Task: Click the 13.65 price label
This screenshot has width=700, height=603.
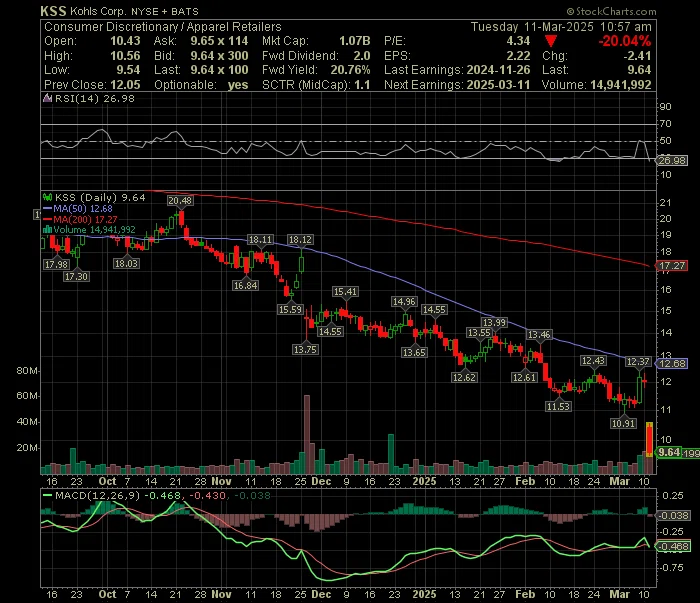Action: (414, 353)
